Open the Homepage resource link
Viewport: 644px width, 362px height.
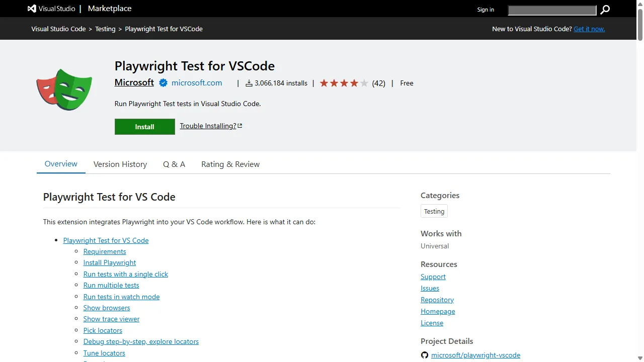438,311
